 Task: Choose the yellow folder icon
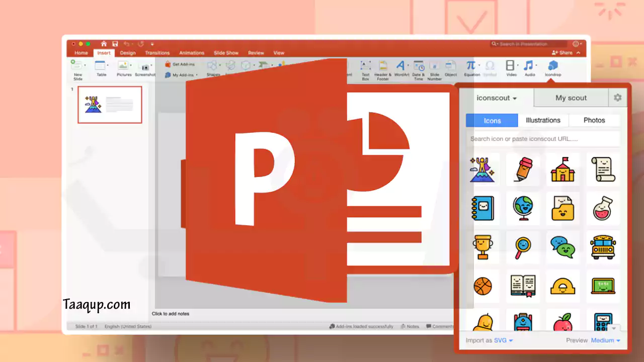click(x=563, y=208)
